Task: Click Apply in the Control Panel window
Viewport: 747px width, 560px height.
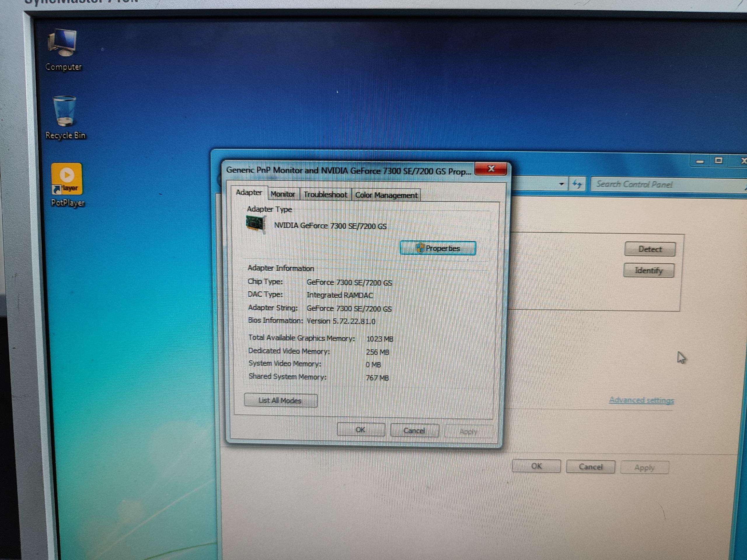Action: (x=644, y=468)
